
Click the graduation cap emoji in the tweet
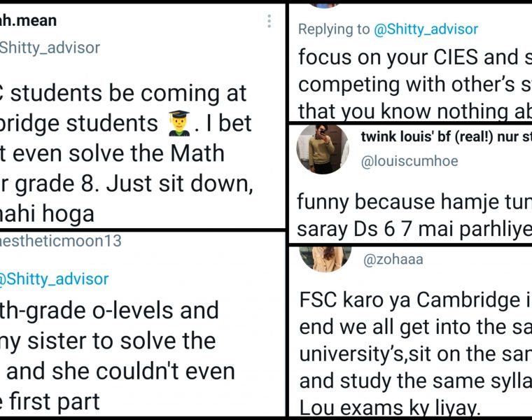180,124
